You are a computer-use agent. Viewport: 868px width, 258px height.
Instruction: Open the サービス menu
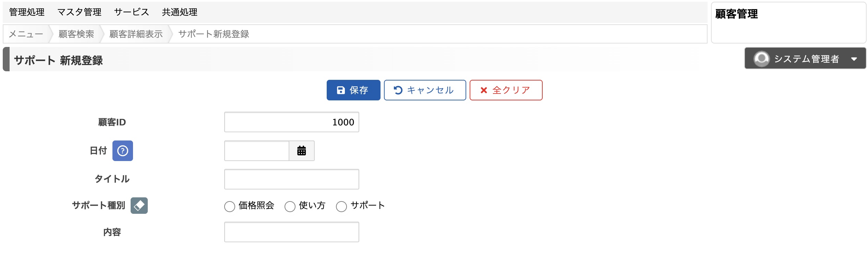pyautogui.click(x=132, y=12)
